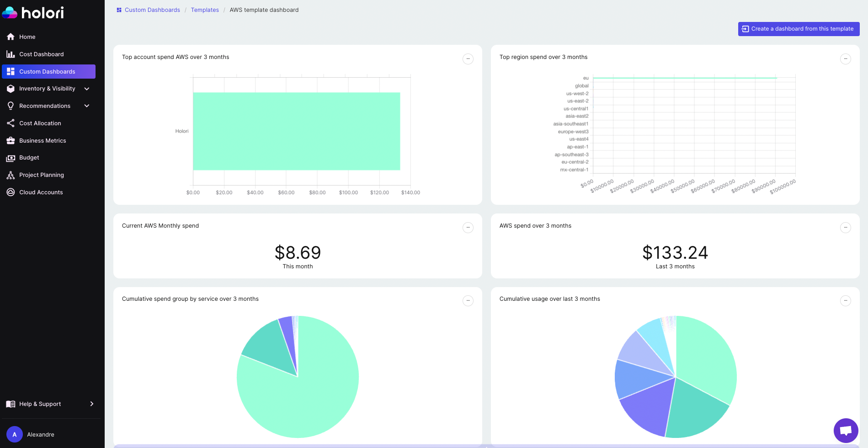Click the eu bar in region spend chart

point(685,78)
